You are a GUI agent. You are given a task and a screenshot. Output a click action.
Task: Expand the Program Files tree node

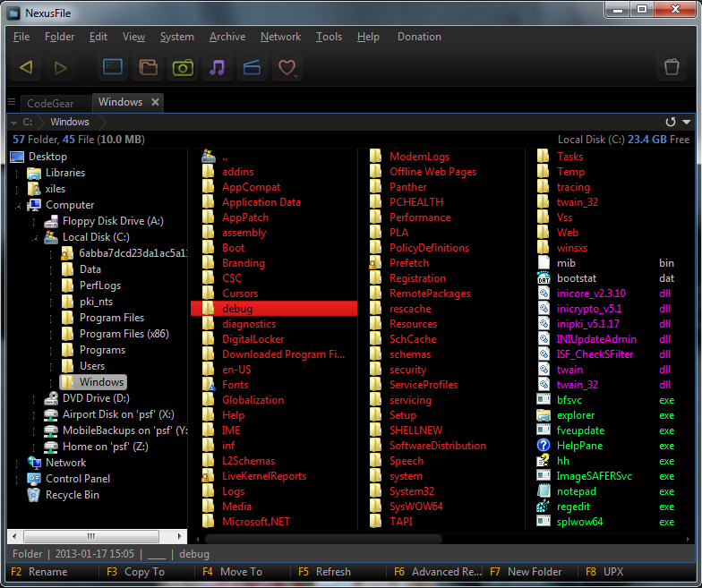click(52, 319)
